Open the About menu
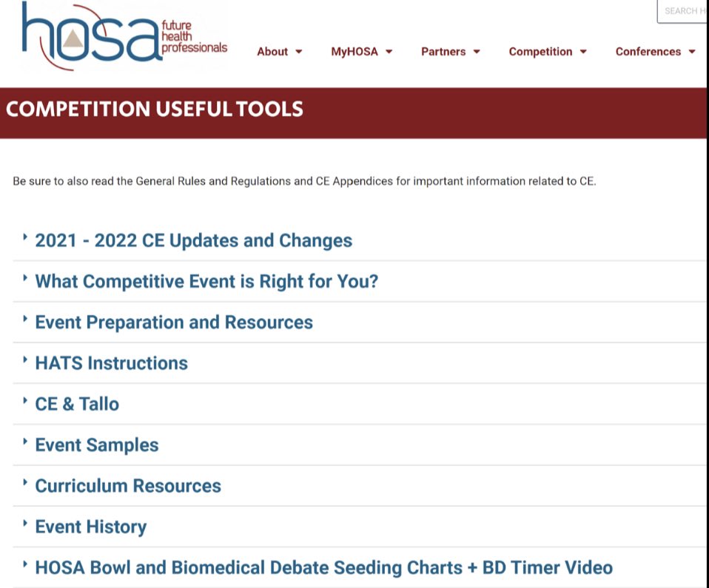Viewport: 709px width, 588px height. [279, 52]
